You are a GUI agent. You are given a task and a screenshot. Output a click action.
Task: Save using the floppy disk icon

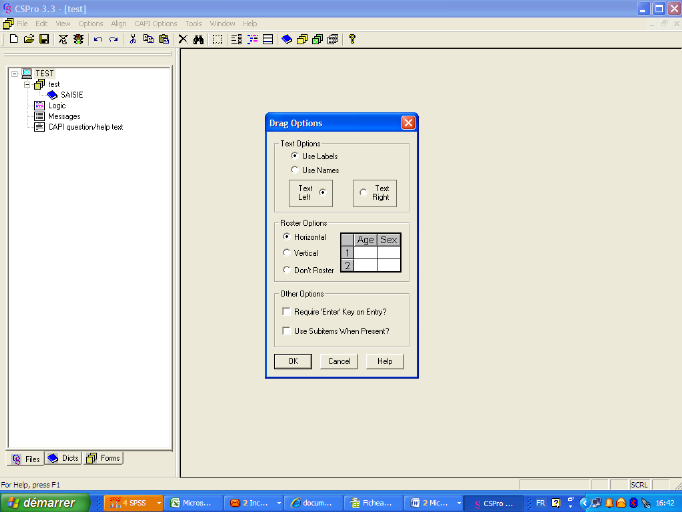[44, 39]
